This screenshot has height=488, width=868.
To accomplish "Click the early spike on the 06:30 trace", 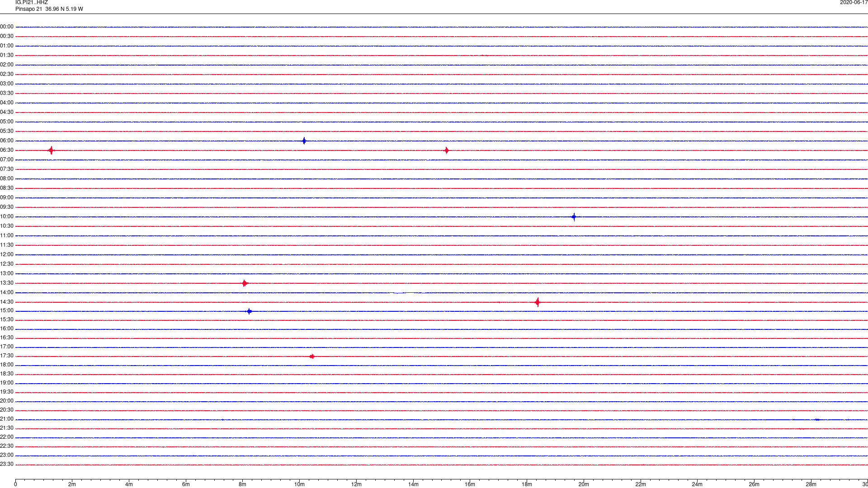I will [51, 150].
